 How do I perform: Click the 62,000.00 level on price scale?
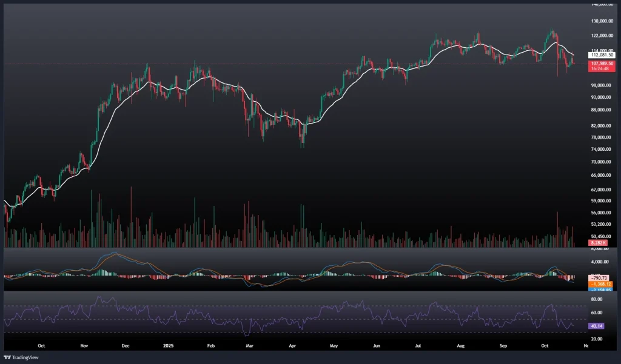click(602, 189)
